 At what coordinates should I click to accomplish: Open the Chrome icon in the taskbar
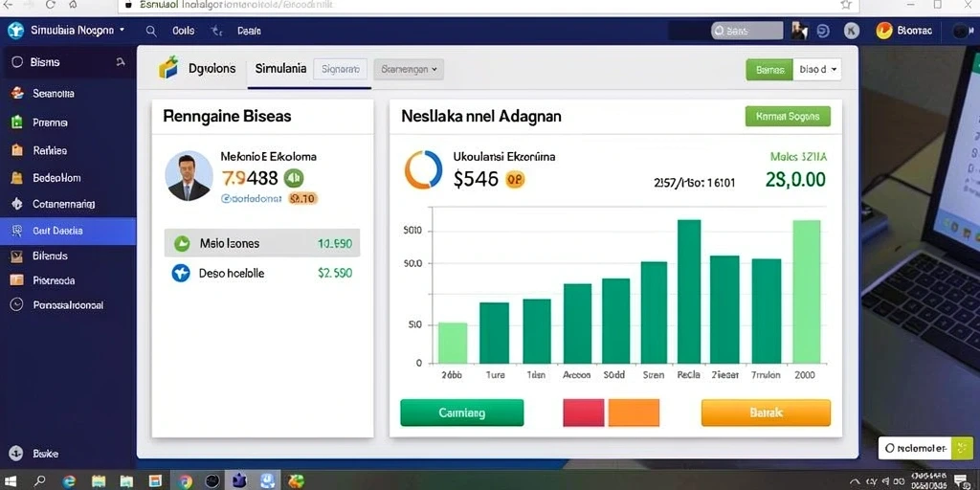point(185,481)
